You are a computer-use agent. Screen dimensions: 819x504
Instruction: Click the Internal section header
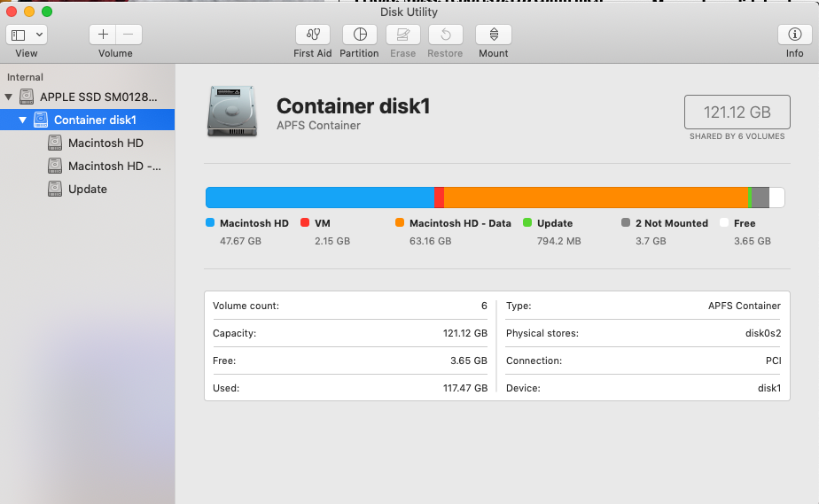pos(25,77)
